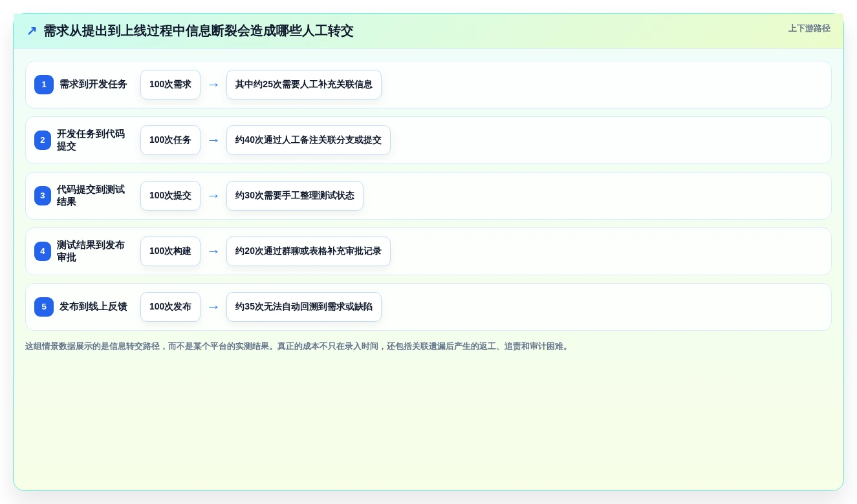Image resolution: width=857 pixels, height=504 pixels.
Task: Select the 100次提交 chip
Action: [170, 196]
